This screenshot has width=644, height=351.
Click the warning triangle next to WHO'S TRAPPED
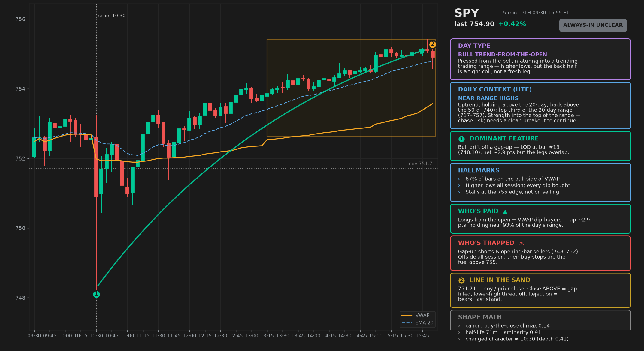pyautogui.click(x=521, y=243)
